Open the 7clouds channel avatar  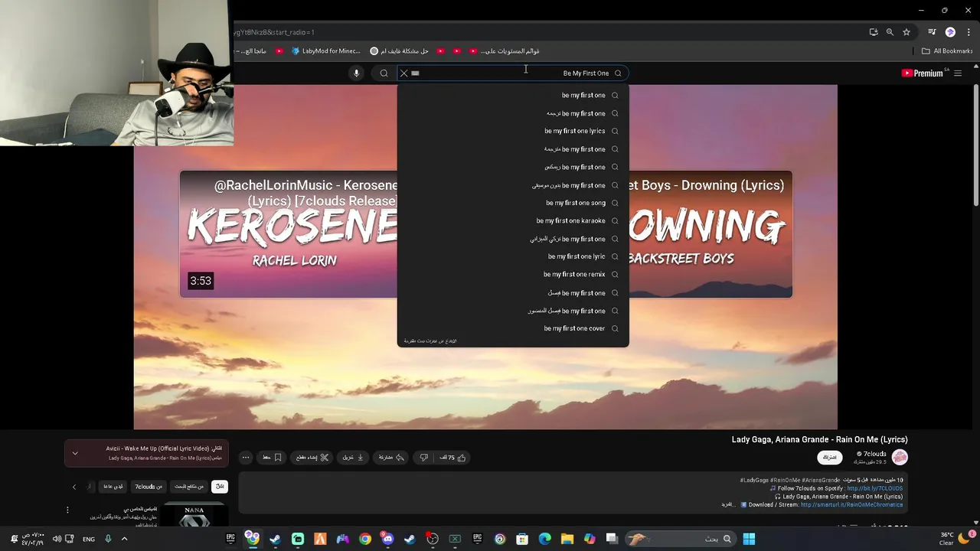(900, 457)
